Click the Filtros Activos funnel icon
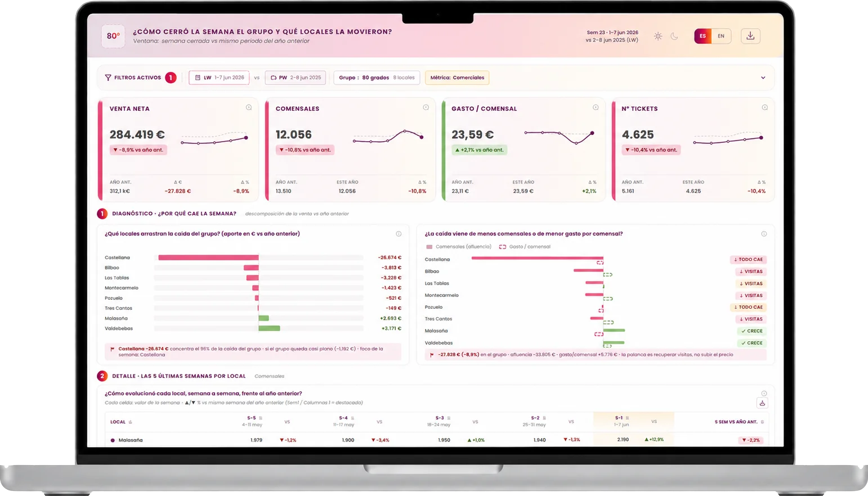 [x=108, y=78]
